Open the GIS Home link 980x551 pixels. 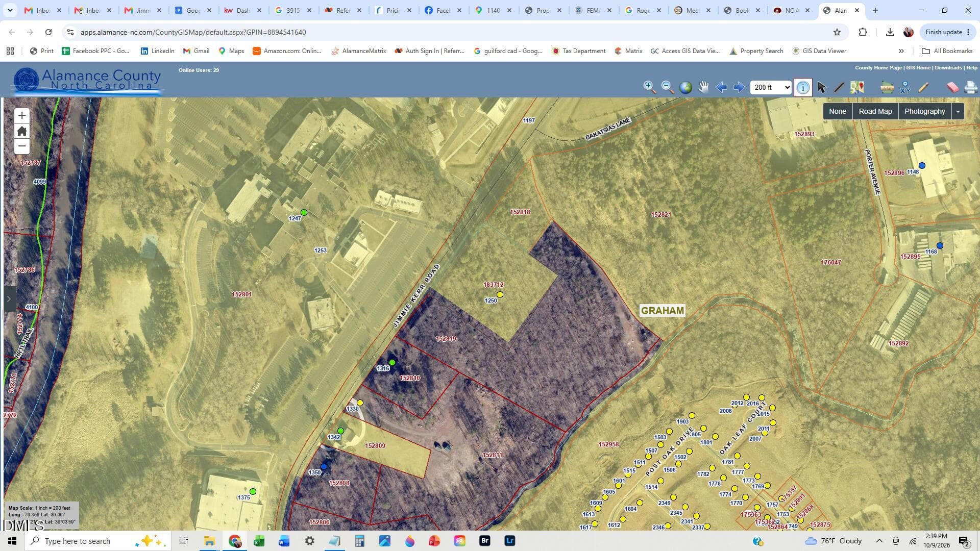pyautogui.click(x=918, y=68)
